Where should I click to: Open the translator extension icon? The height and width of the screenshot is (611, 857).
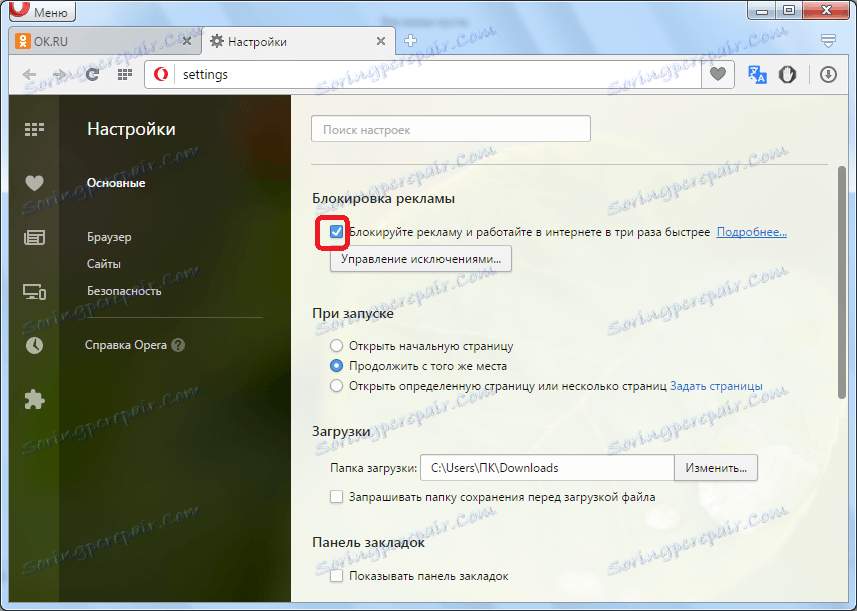pos(757,74)
